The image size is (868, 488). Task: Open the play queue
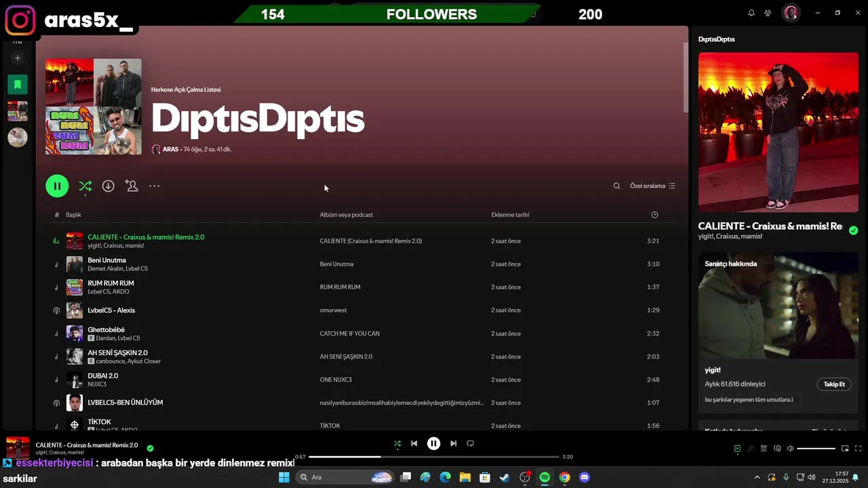point(764,448)
